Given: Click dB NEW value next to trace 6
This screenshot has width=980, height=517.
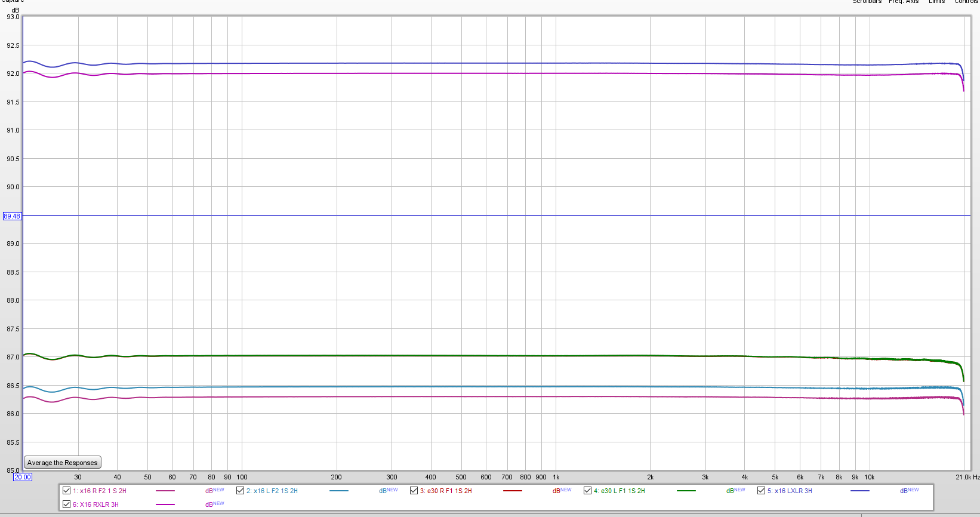Looking at the screenshot, I should [215, 504].
